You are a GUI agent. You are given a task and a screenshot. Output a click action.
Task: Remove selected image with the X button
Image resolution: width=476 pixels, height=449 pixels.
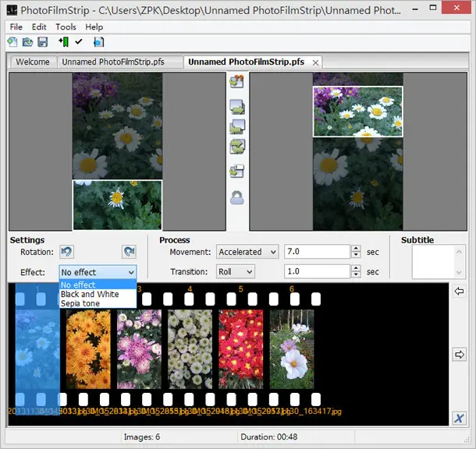point(459,419)
